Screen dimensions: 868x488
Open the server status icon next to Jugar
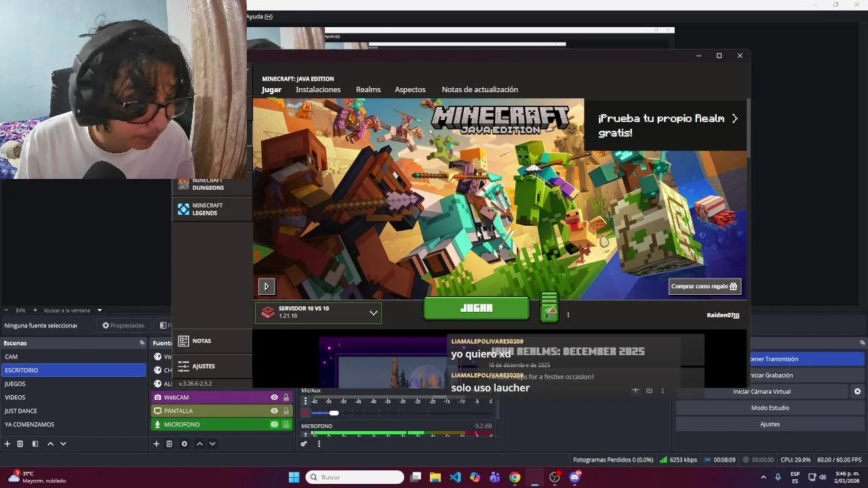tap(549, 308)
